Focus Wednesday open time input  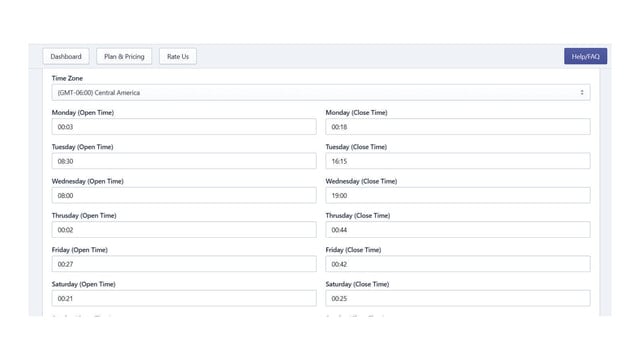[184, 196]
